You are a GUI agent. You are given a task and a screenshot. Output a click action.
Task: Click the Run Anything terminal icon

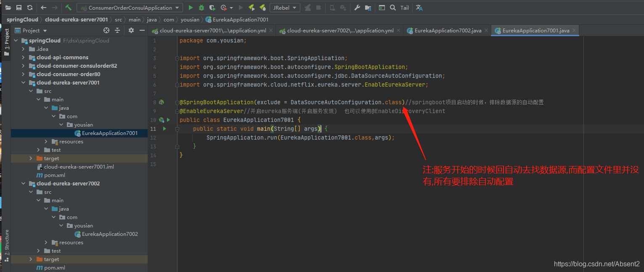coord(382,8)
